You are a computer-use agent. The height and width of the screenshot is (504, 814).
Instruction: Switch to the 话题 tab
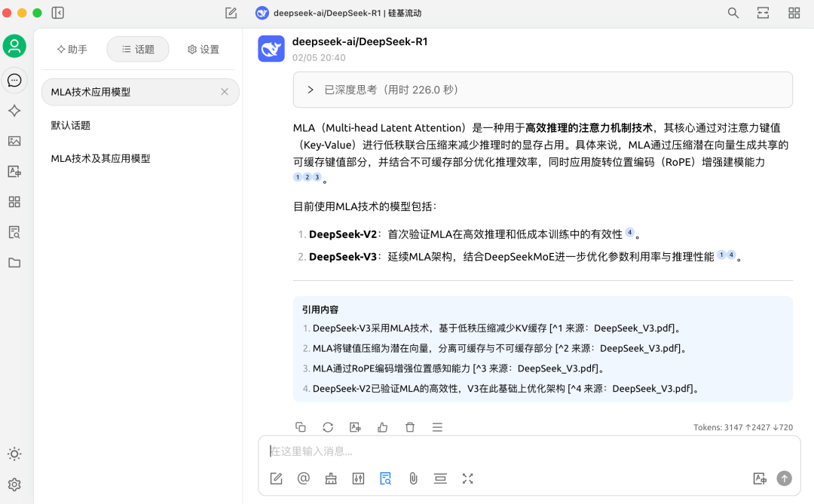tap(138, 49)
